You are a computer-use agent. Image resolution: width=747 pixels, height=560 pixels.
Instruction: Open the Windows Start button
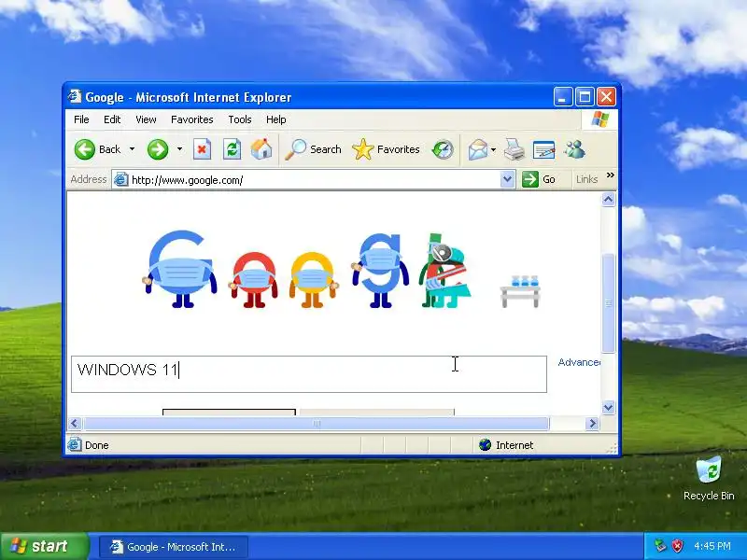point(45,546)
